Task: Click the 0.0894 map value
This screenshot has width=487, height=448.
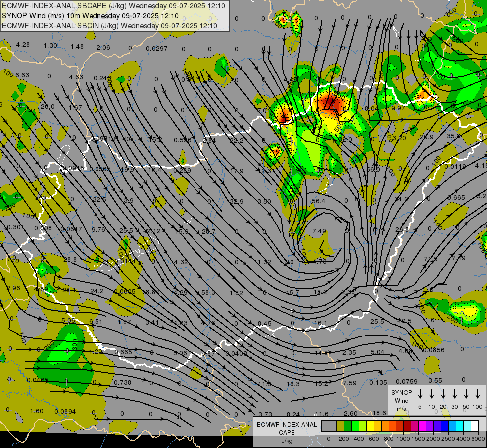Action: 65,412
